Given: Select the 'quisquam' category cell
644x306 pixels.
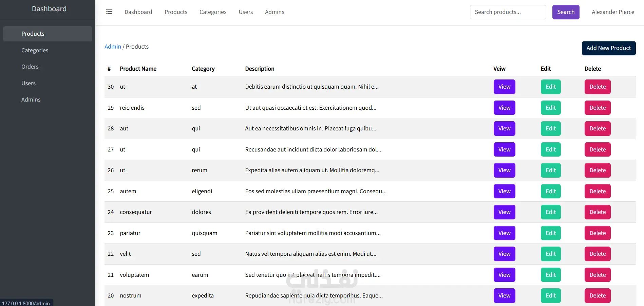Looking at the screenshot, I should pos(204,233).
